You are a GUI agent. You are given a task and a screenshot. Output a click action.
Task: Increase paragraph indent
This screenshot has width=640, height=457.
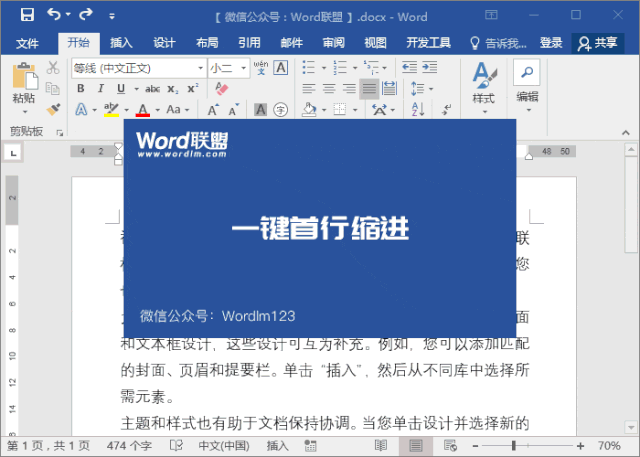coord(430,67)
